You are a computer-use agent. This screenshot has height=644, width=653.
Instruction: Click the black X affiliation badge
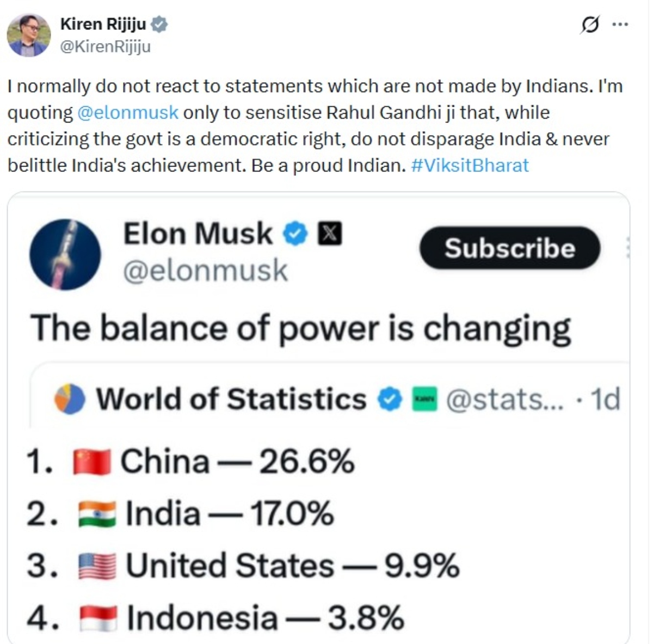[329, 234]
